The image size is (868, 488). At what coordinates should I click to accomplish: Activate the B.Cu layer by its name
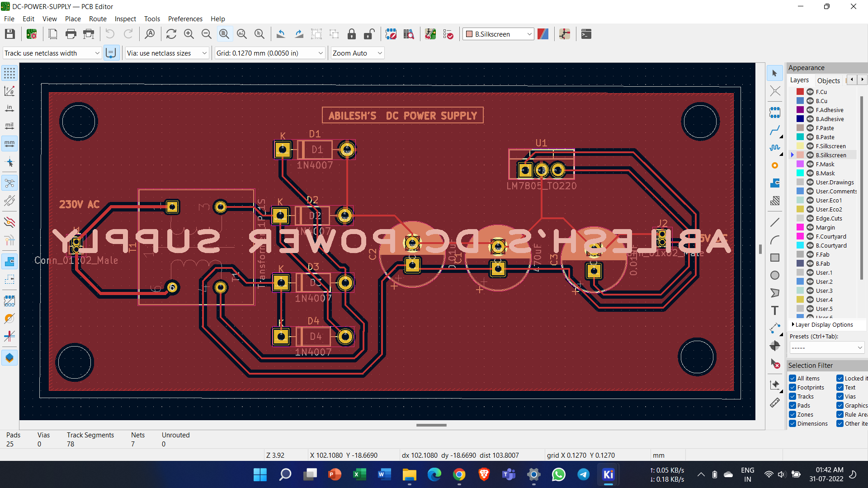click(822, 100)
